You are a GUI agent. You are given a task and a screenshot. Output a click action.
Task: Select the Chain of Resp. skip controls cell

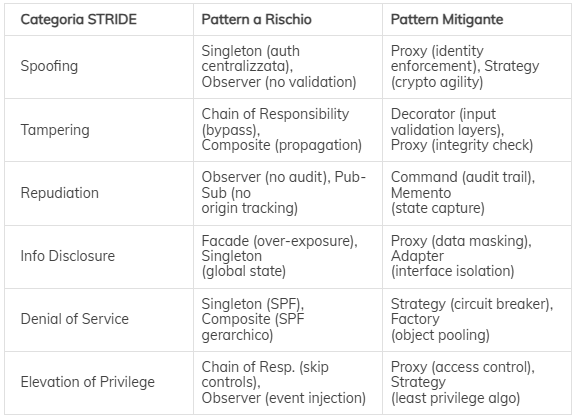tap(288, 383)
